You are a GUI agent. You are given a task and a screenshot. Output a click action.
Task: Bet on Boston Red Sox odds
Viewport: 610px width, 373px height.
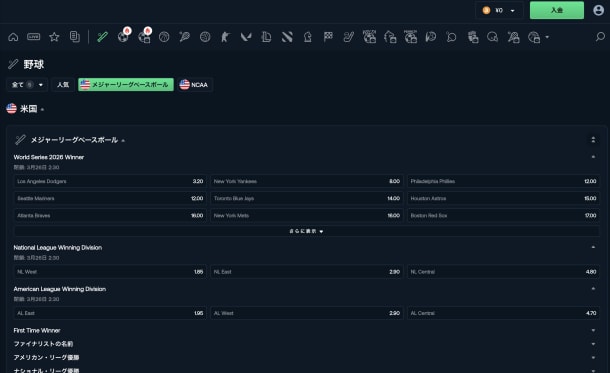pos(503,215)
